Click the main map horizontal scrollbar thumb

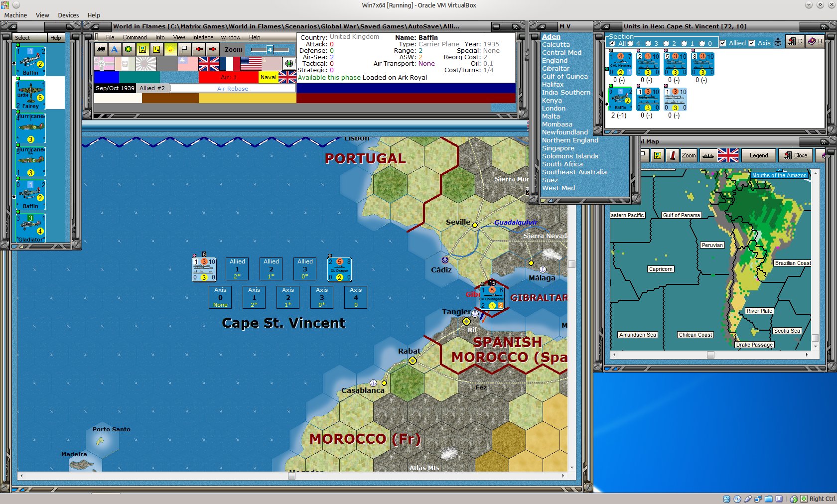[291, 476]
